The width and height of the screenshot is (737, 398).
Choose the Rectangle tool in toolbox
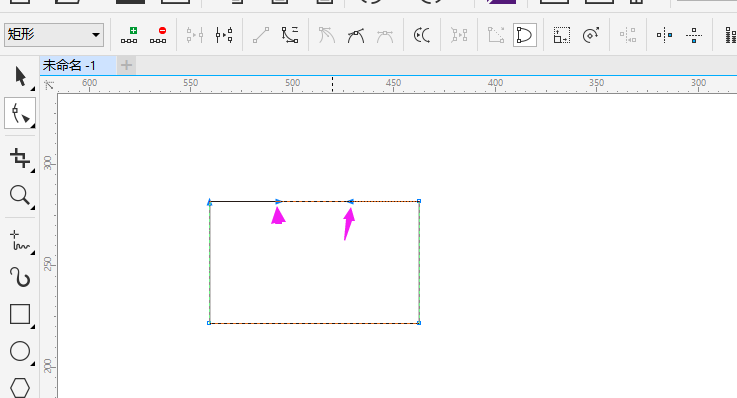(x=20, y=314)
